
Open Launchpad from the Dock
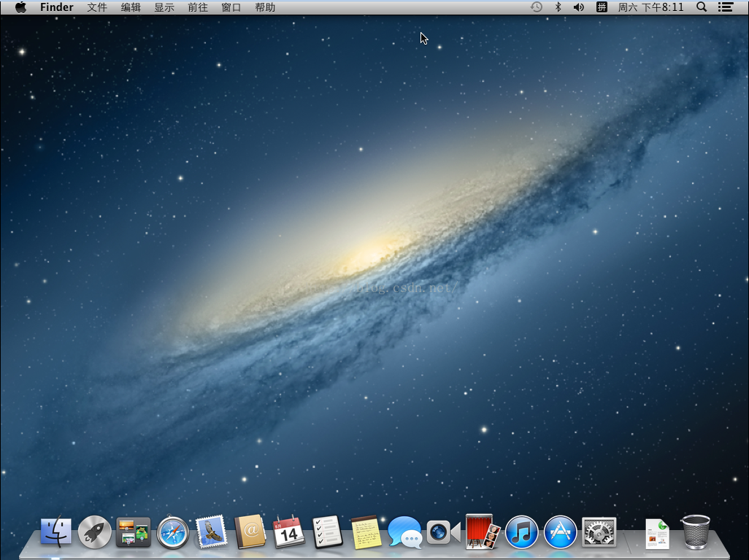pos(95,532)
